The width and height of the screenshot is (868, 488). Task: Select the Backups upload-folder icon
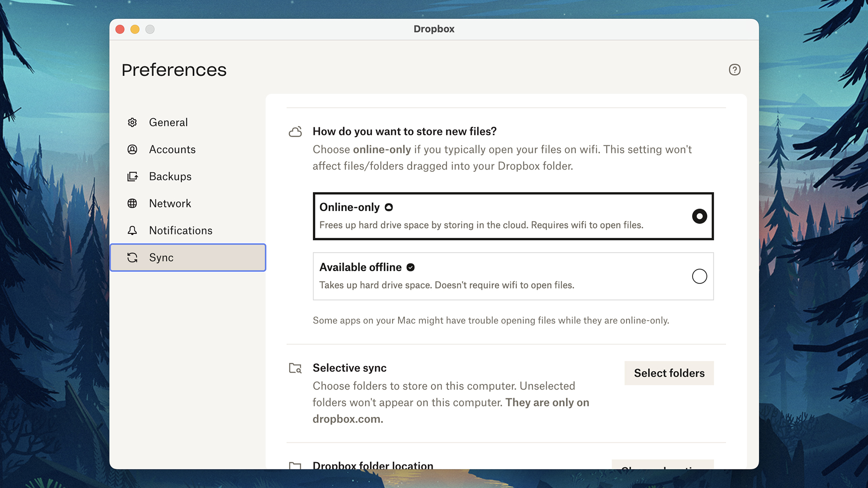click(132, 176)
